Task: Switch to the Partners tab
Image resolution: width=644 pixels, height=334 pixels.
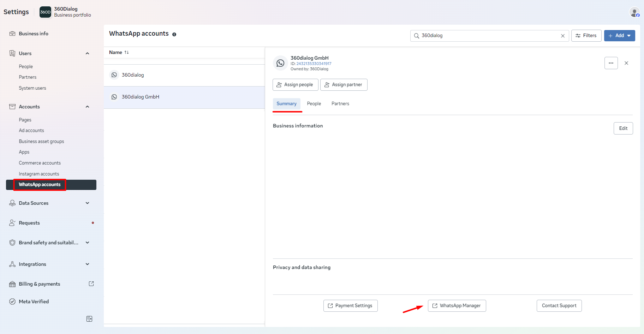Action: 340,104
